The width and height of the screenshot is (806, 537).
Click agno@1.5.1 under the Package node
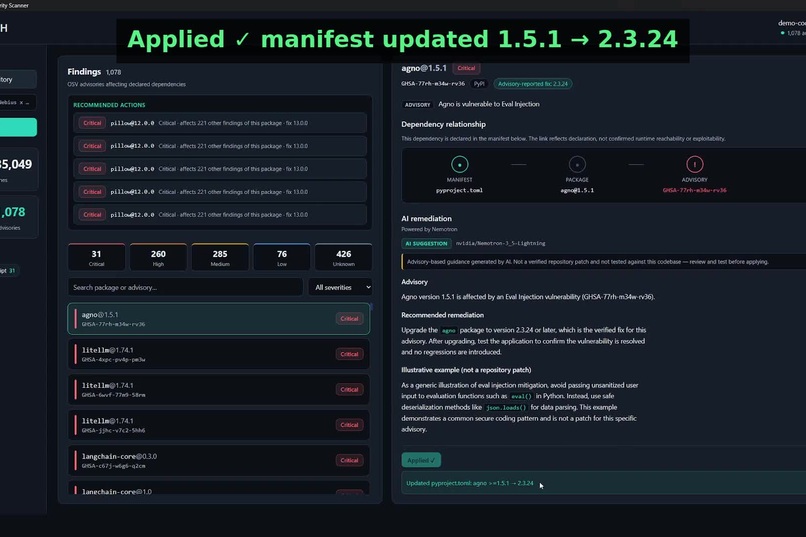click(x=577, y=190)
